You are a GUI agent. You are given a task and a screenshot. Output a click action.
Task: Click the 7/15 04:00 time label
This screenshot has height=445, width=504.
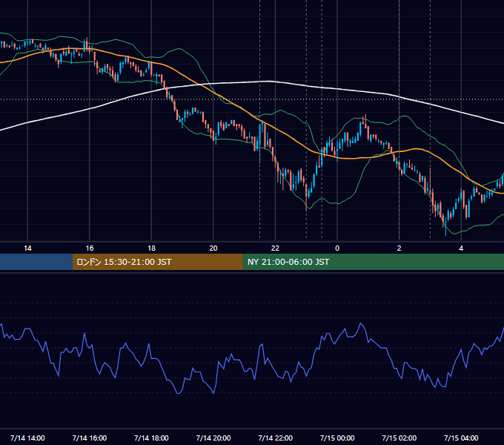[461, 438]
